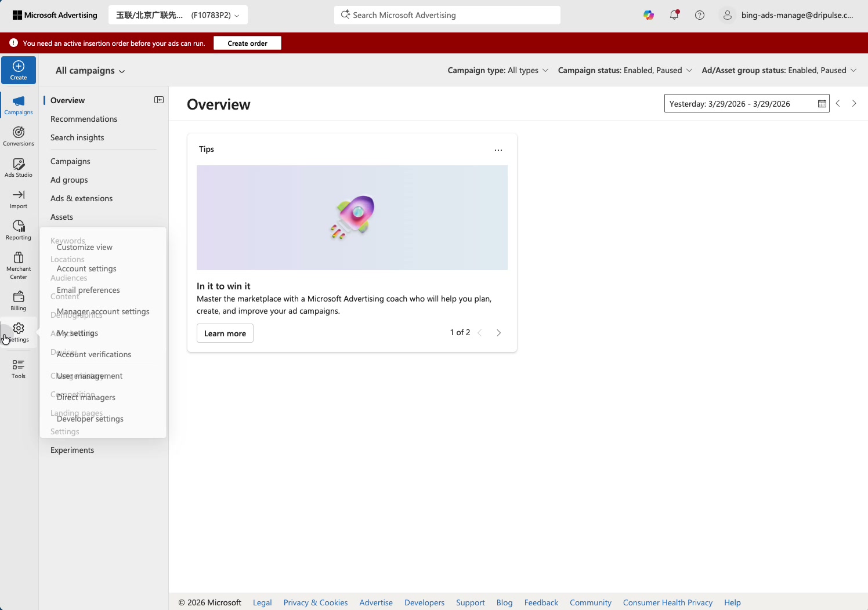This screenshot has height=610, width=868.
Task: Open the notifications bell
Action: point(674,15)
